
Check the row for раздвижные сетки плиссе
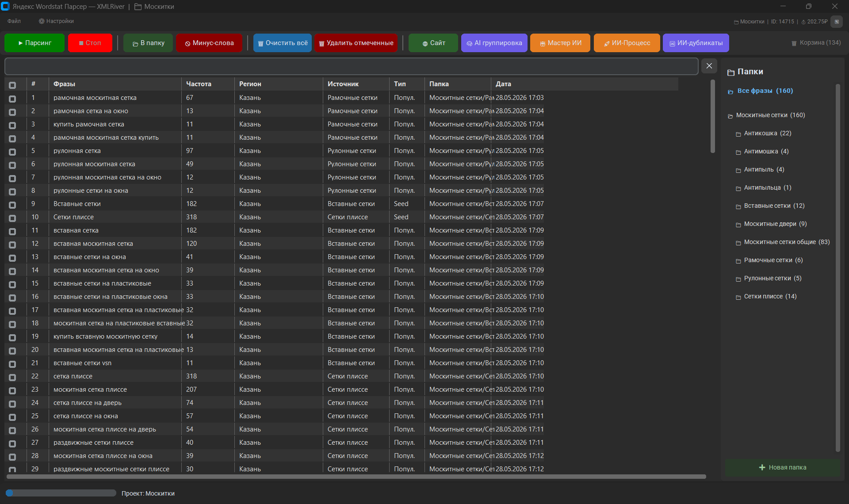12,443
